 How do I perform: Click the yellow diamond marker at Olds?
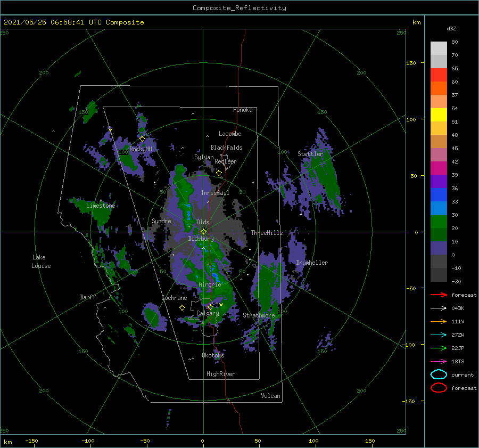coord(203,232)
